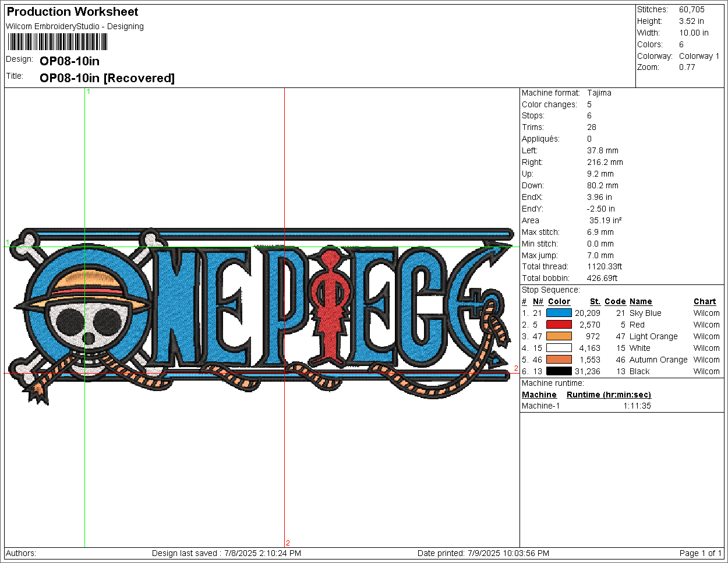This screenshot has height=563, width=728.
Task: Click the stitch count '4,163'
Action: (x=589, y=348)
